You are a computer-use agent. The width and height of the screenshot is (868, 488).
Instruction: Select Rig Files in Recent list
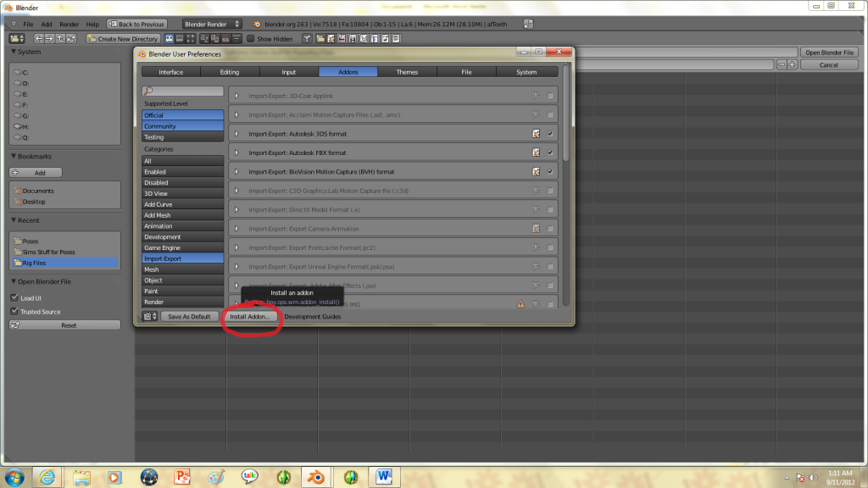pyautogui.click(x=64, y=263)
